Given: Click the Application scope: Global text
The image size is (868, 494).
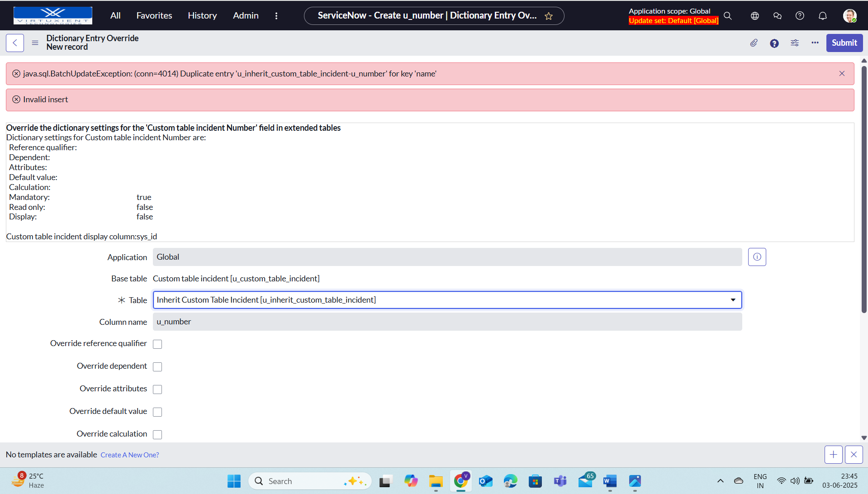Looking at the screenshot, I should (669, 11).
